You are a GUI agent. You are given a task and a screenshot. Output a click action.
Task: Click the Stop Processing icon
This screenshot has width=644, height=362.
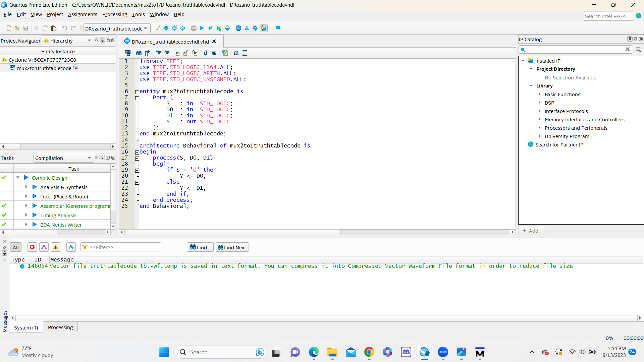click(x=194, y=28)
